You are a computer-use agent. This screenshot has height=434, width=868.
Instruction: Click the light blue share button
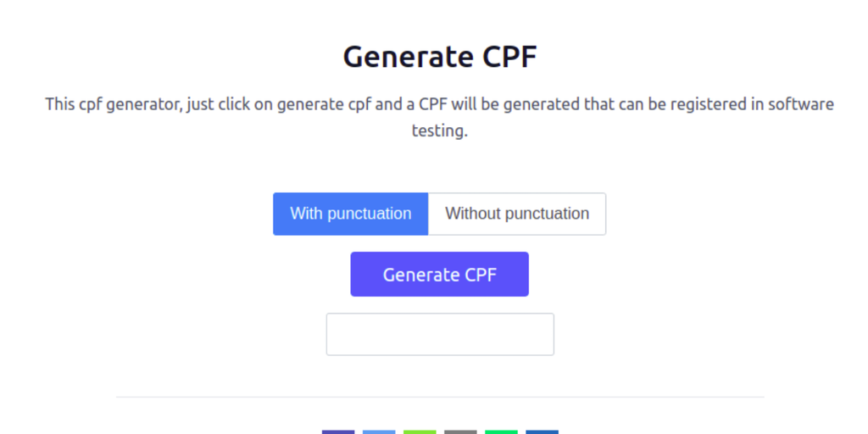(x=379, y=431)
